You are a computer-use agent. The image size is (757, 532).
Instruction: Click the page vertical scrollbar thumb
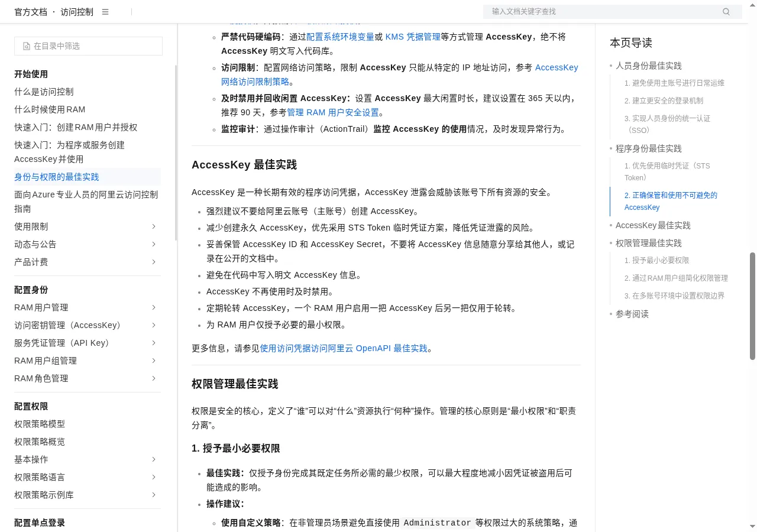coord(753,306)
